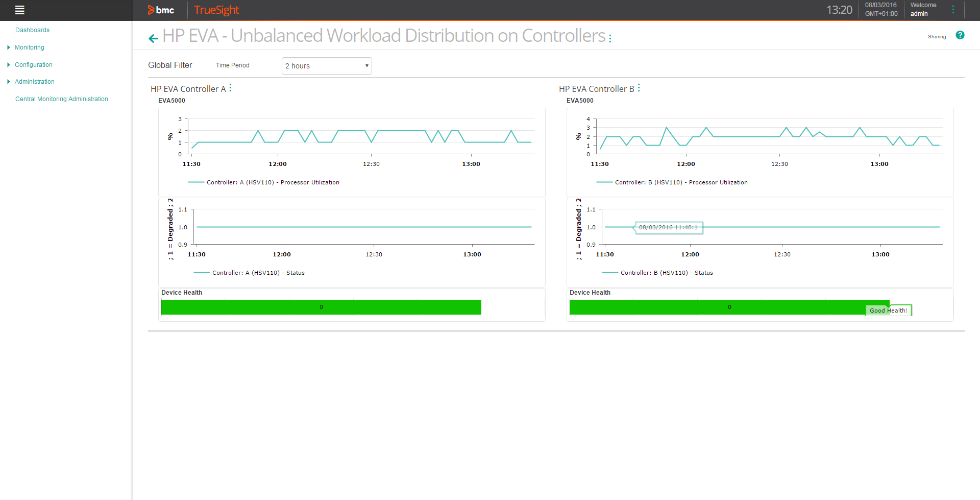This screenshot has width=980, height=500.
Task: Go back using the arrow icon
Action: [x=153, y=38]
